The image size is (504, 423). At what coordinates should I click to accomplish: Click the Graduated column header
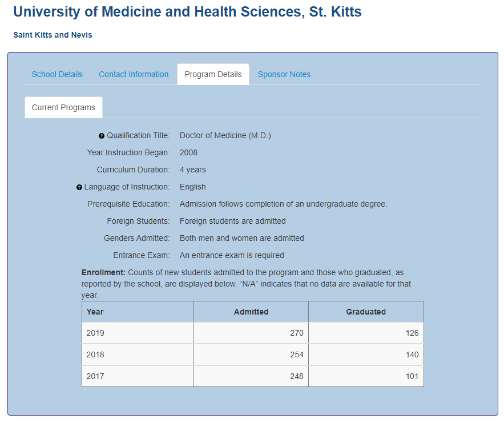point(366,312)
